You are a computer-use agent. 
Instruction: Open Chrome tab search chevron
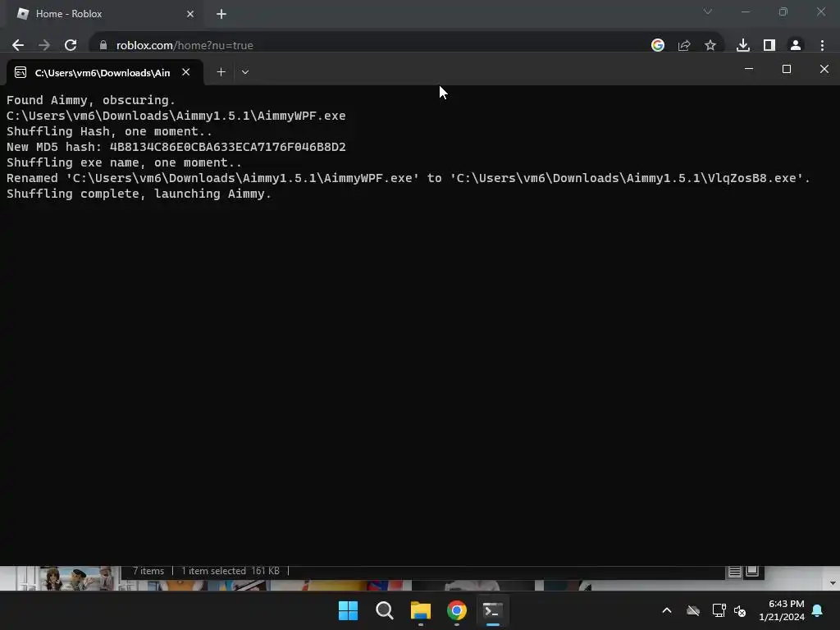708,11
